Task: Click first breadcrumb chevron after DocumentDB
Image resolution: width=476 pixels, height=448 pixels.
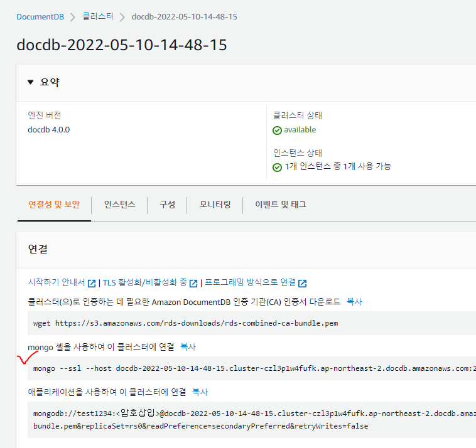Action: (x=72, y=17)
